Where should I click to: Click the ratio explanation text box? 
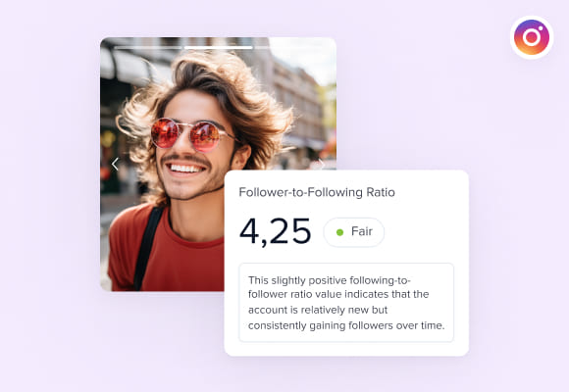pos(346,303)
